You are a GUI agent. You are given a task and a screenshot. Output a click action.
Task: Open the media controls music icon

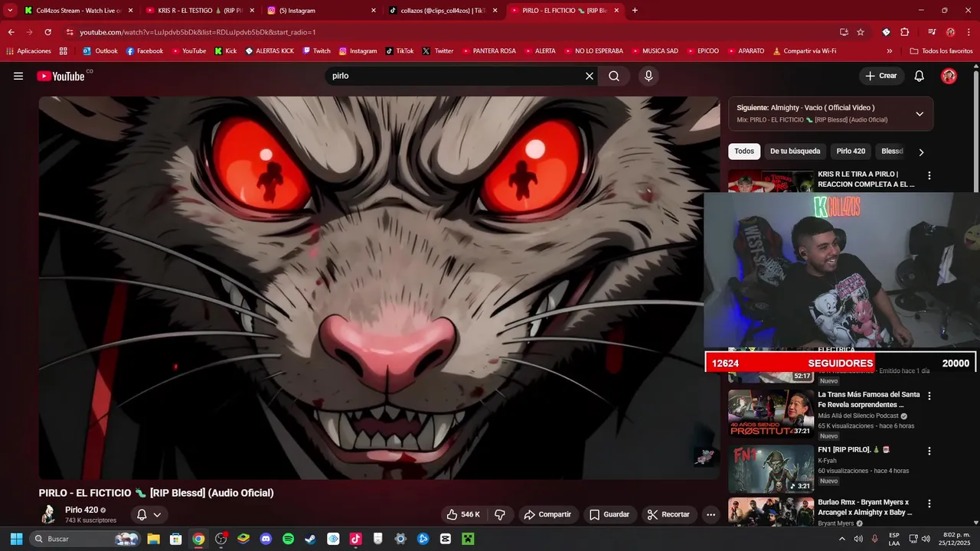pyautogui.click(x=932, y=32)
